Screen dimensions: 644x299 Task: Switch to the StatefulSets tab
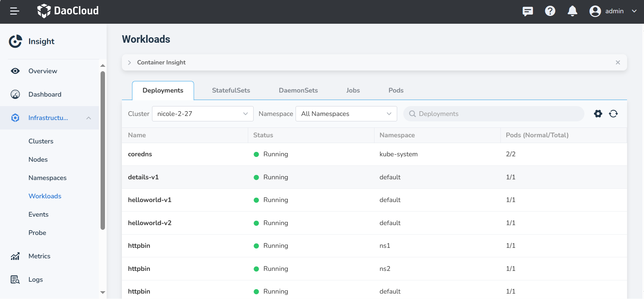point(231,91)
